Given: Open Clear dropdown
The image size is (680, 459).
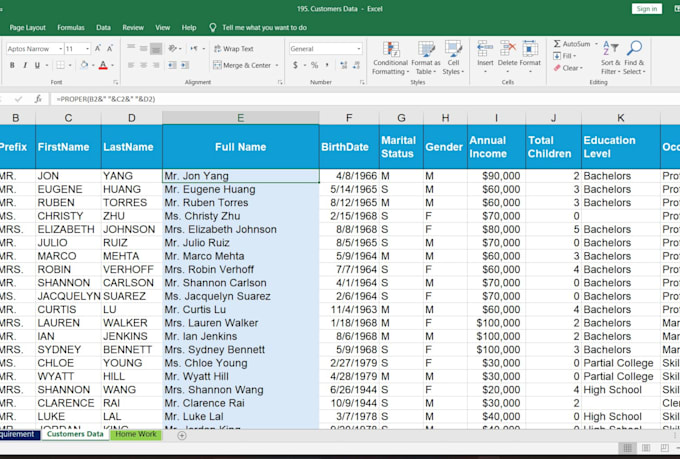Looking at the screenshot, I should tap(568, 68).
